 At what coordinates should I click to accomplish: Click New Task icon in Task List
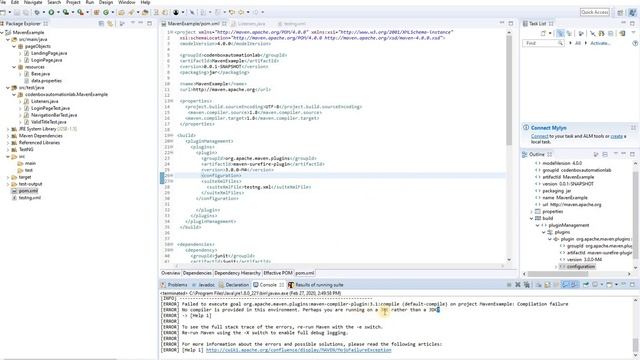coord(543,33)
